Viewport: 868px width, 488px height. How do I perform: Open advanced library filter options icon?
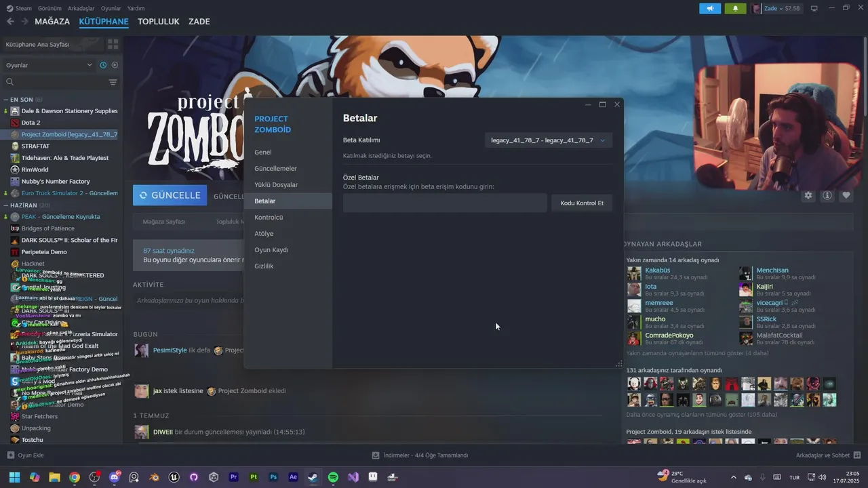click(113, 82)
